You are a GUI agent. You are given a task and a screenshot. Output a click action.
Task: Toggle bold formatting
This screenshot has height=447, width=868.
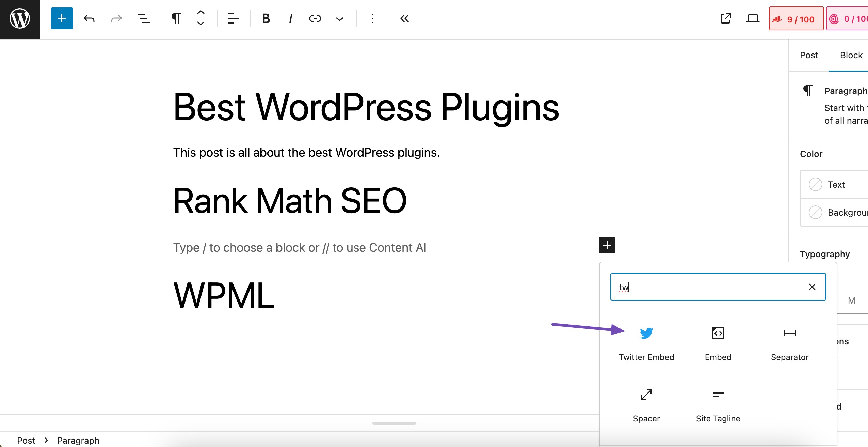[x=266, y=18]
